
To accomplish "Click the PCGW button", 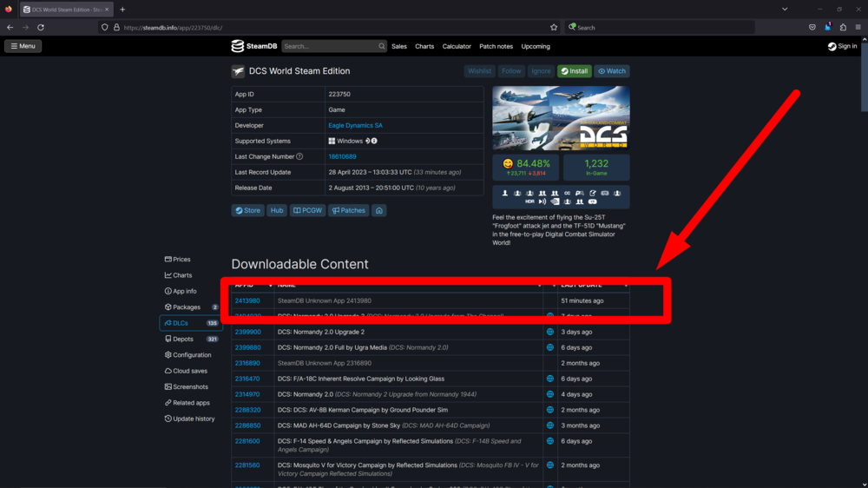I will click(308, 210).
